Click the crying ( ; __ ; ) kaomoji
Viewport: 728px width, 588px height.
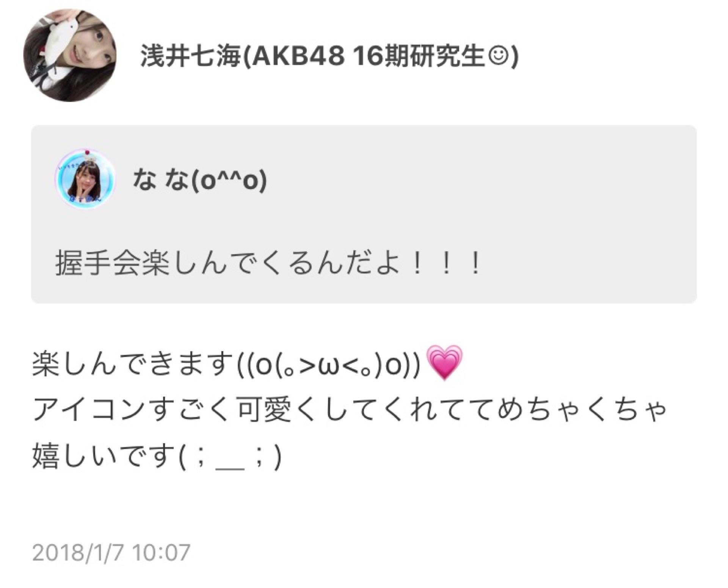coord(230,456)
